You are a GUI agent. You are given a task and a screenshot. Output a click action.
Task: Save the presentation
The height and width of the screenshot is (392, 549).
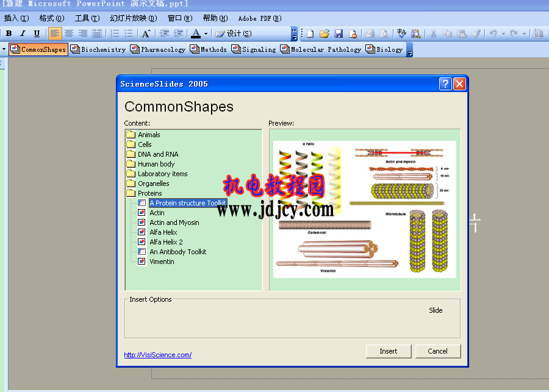tap(339, 34)
